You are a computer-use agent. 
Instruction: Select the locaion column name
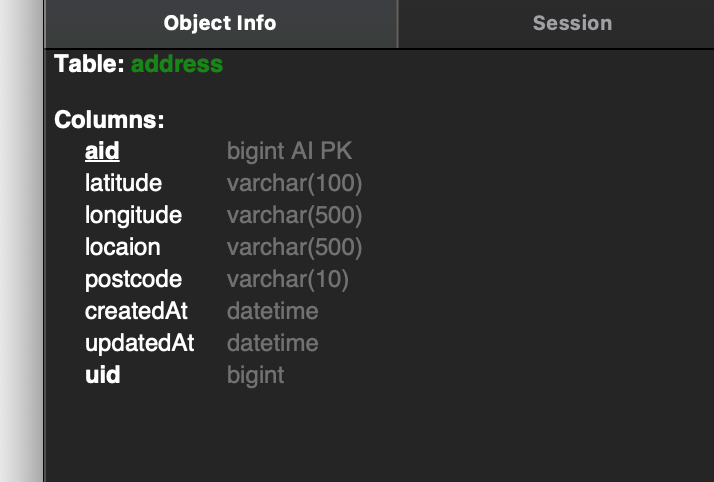pyautogui.click(x=122, y=247)
